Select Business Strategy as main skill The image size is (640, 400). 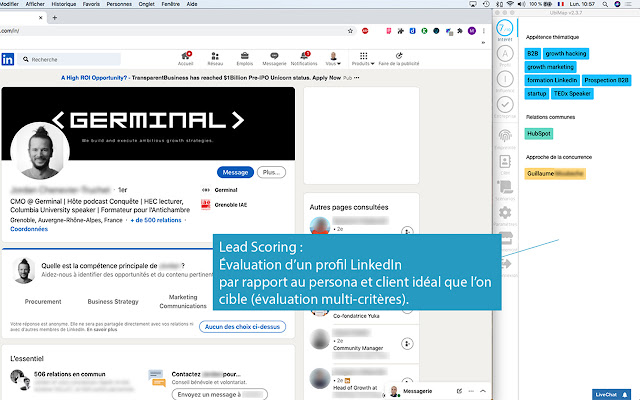[113, 302]
